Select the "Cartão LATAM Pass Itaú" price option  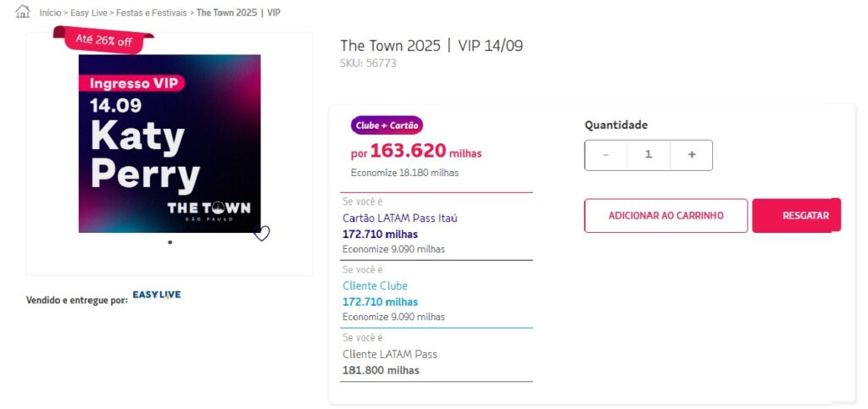[x=399, y=218]
